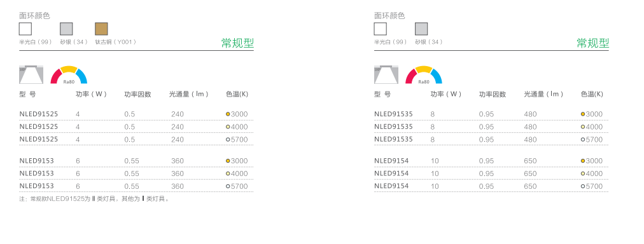
Task: Click the 4000 color temperature in NLED9153 row
Action: (x=239, y=173)
